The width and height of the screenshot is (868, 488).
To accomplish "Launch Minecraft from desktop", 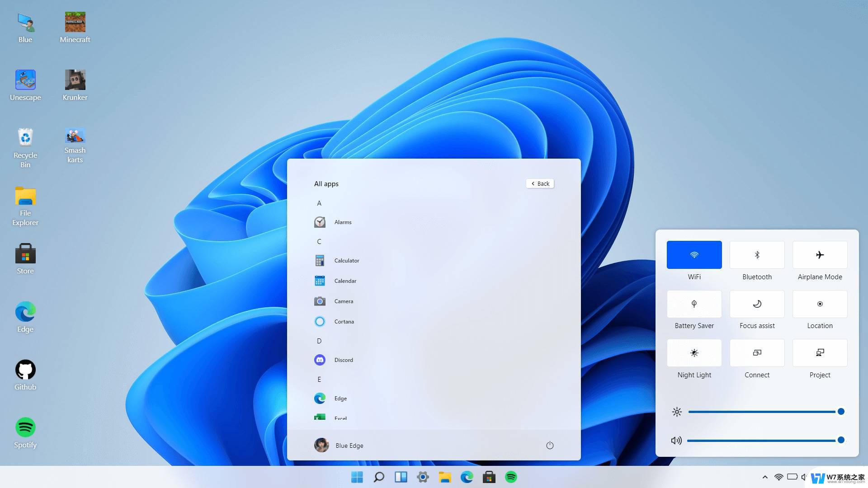I will tap(74, 21).
